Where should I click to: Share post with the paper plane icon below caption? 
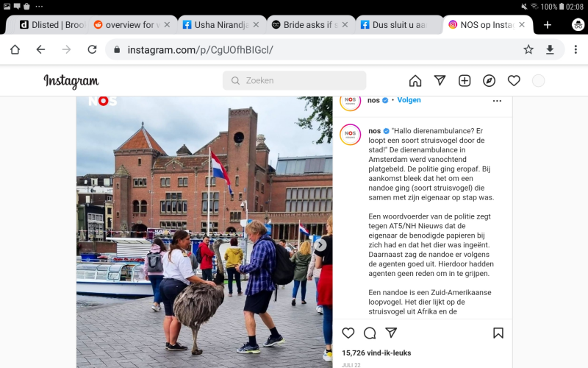tap(391, 333)
